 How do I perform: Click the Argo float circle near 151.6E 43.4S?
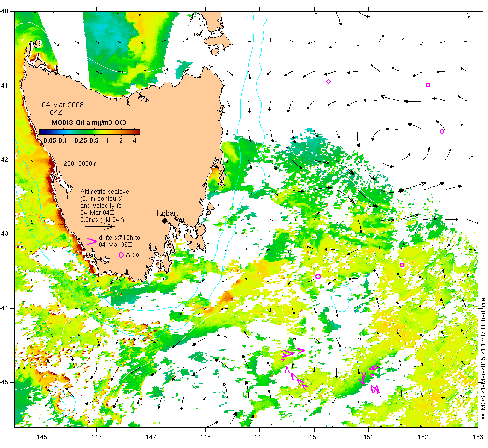(402, 265)
